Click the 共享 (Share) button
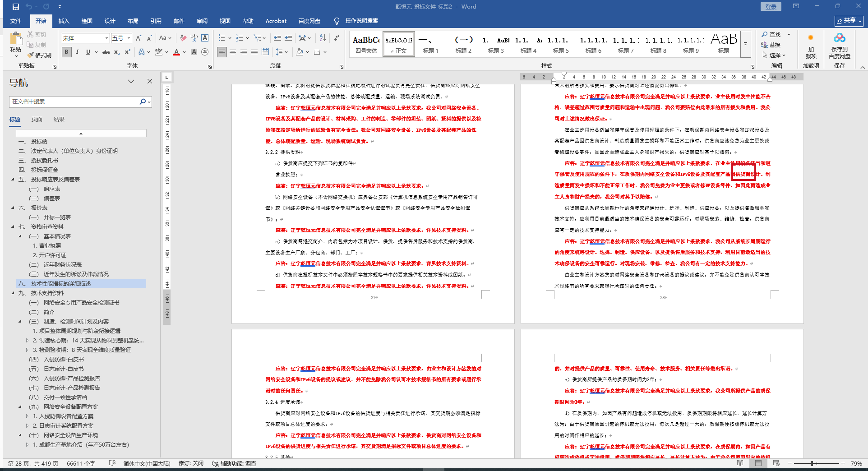 tap(849, 21)
